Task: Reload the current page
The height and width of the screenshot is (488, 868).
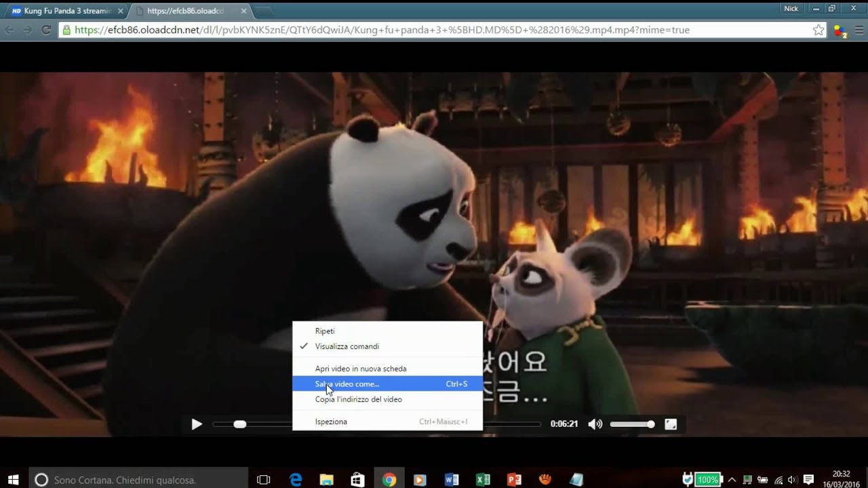Action: [46, 30]
